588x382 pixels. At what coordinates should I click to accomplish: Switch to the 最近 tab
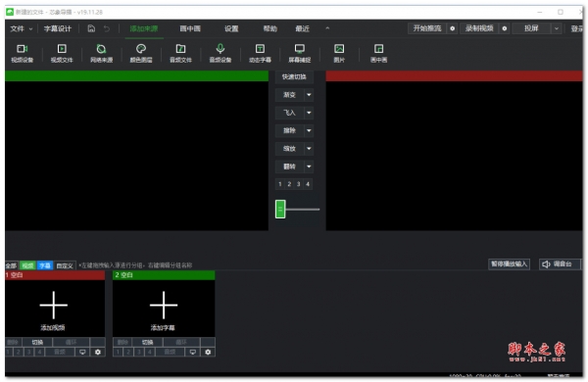(x=302, y=28)
